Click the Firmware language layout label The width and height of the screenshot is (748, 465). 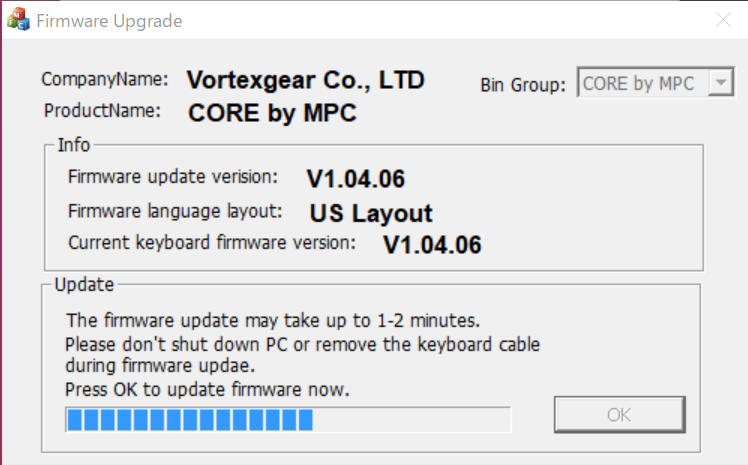click(x=176, y=211)
